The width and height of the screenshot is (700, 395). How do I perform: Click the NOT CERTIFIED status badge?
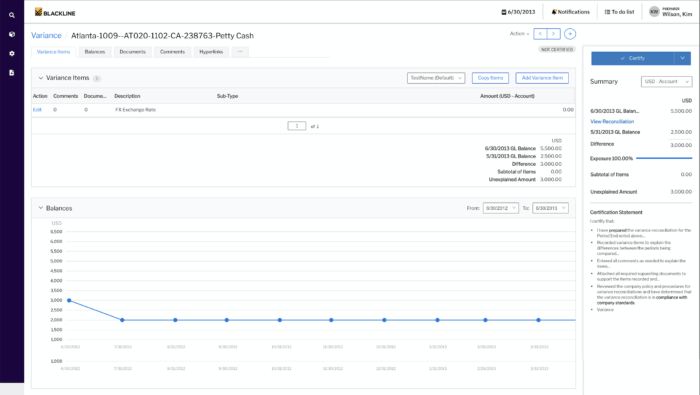(557, 50)
